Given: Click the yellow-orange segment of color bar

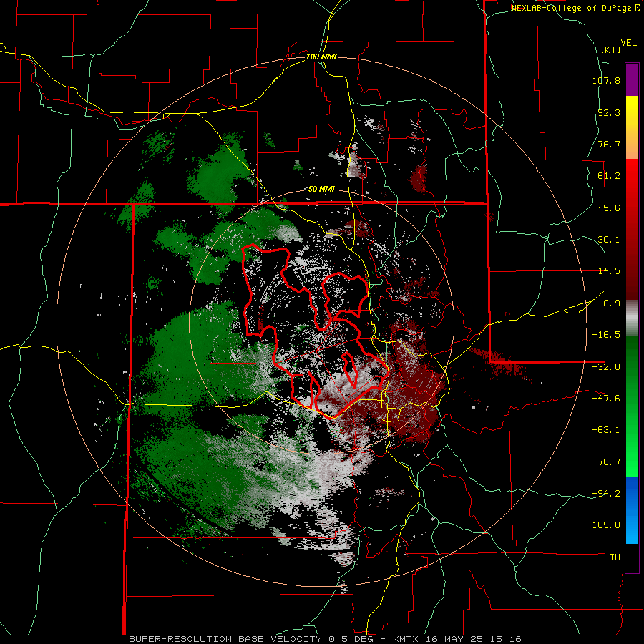Looking at the screenshot, I should pyautogui.click(x=632, y=127).
